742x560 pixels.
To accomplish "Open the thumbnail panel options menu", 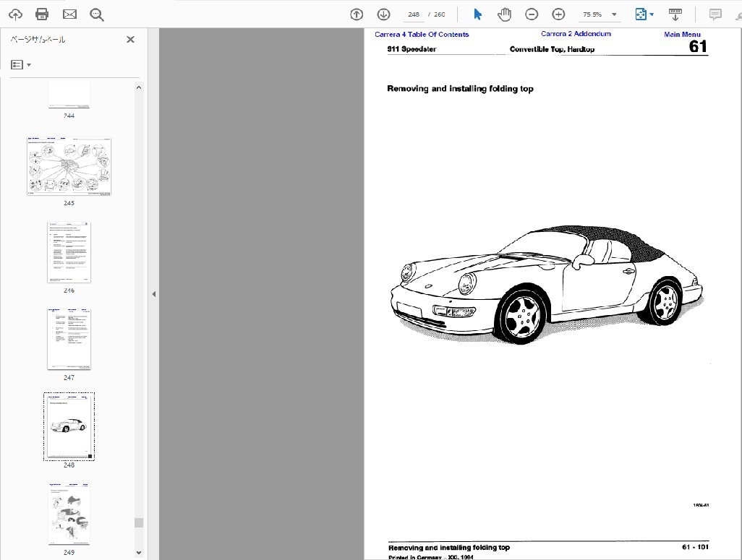I will pyautogui.click(x=21, y=65).
